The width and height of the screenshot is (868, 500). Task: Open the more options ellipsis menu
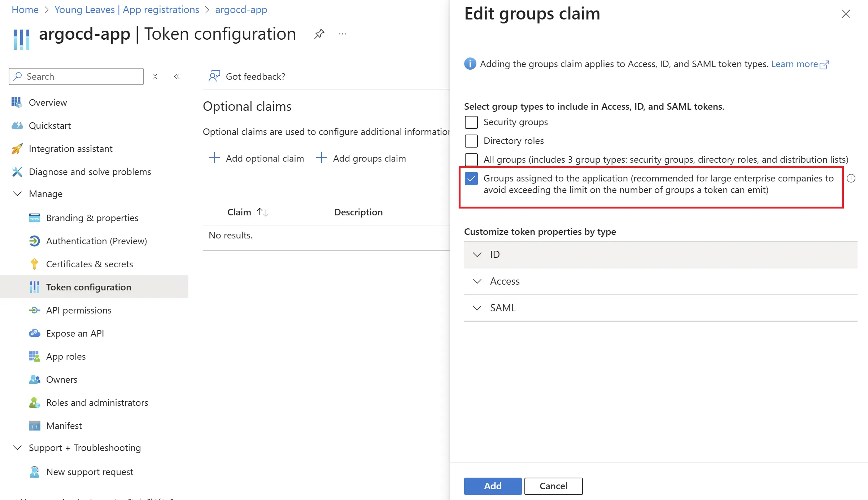(x=343, y=34)
